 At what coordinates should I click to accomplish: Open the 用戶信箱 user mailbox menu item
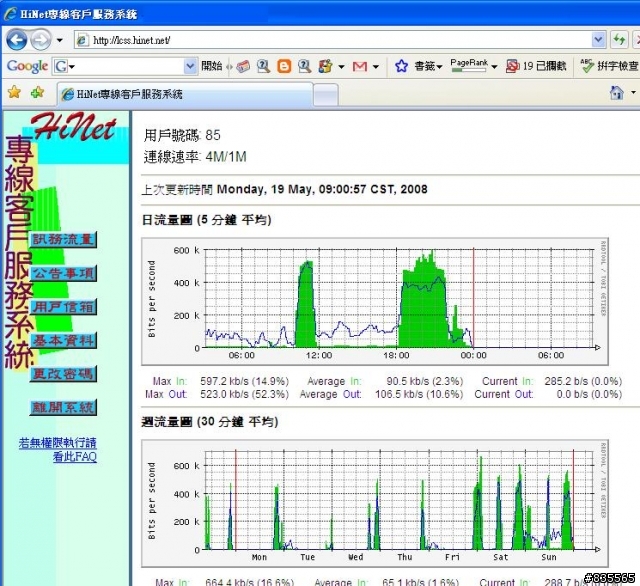pos(63,306)
